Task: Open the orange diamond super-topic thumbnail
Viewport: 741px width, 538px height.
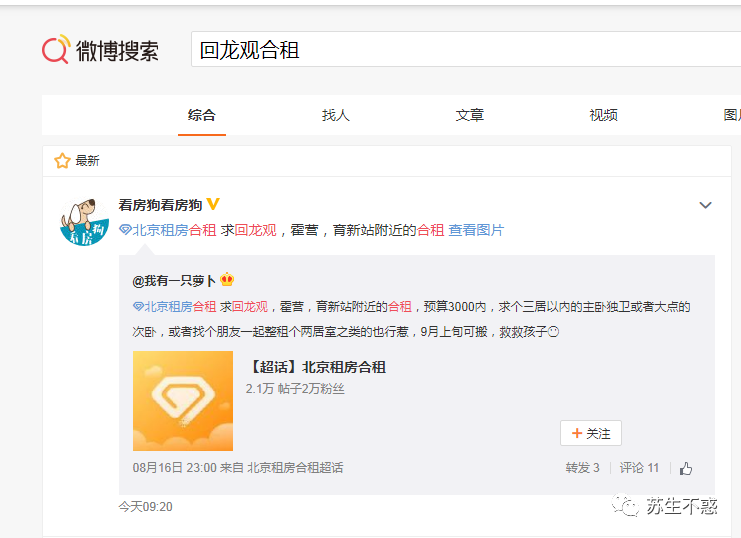Action: (x=183, y=401)
